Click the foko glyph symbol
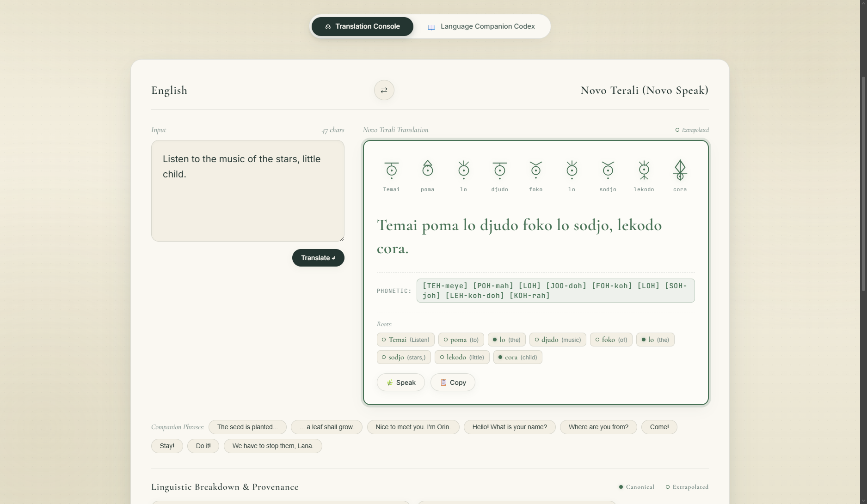This screenshot has width=867, height=504. 536,170
